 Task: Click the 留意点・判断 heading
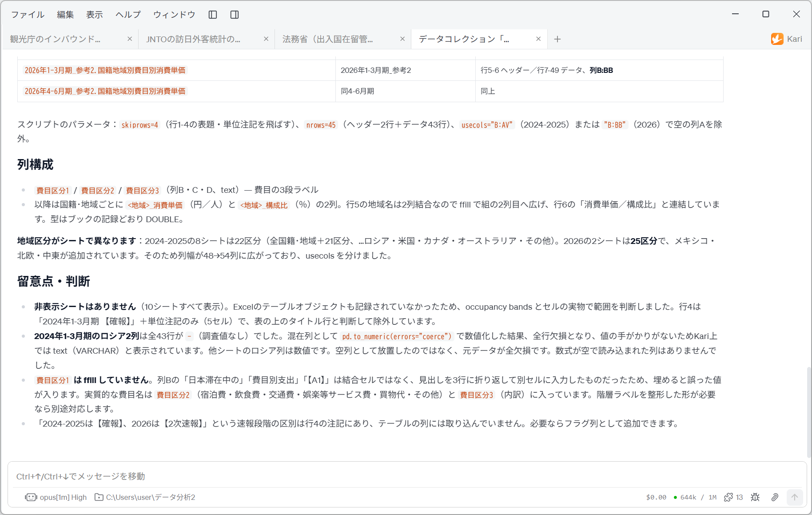coord(54,281)
